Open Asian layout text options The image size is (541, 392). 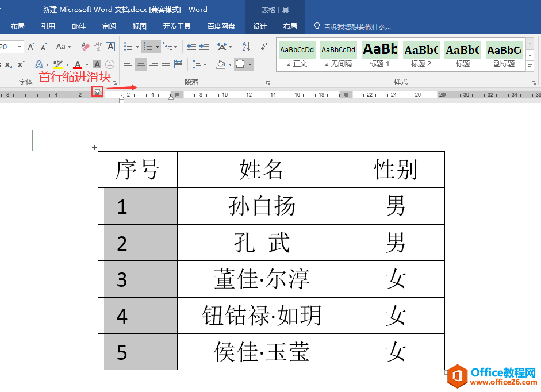[x=222, y=47]
